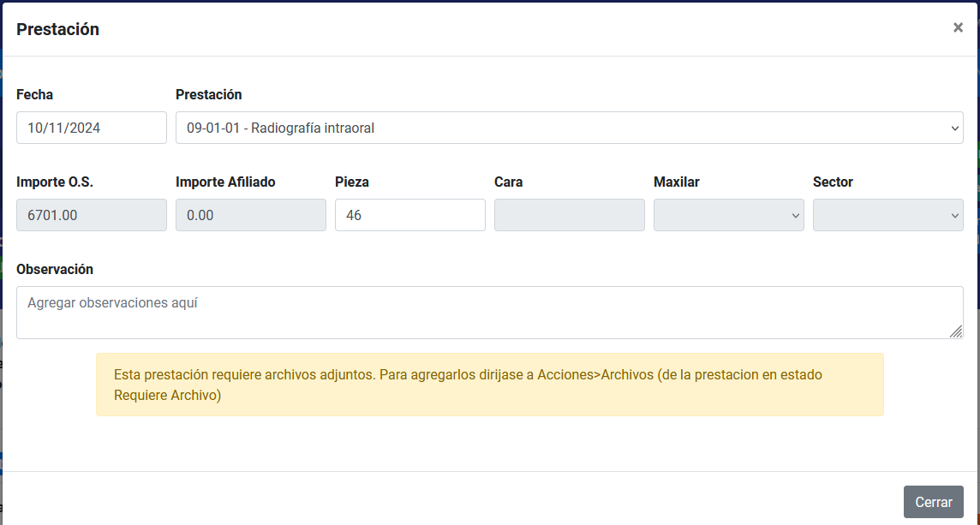This screenshot has height=525, width=980.
Task: Click the Maxilar label
Action: point(677,182)
